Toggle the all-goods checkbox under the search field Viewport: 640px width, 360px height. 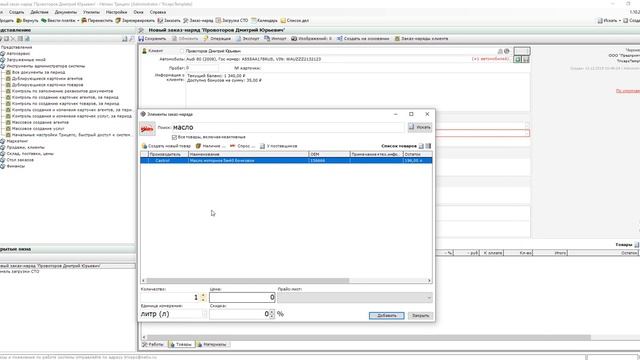[174, 137]
